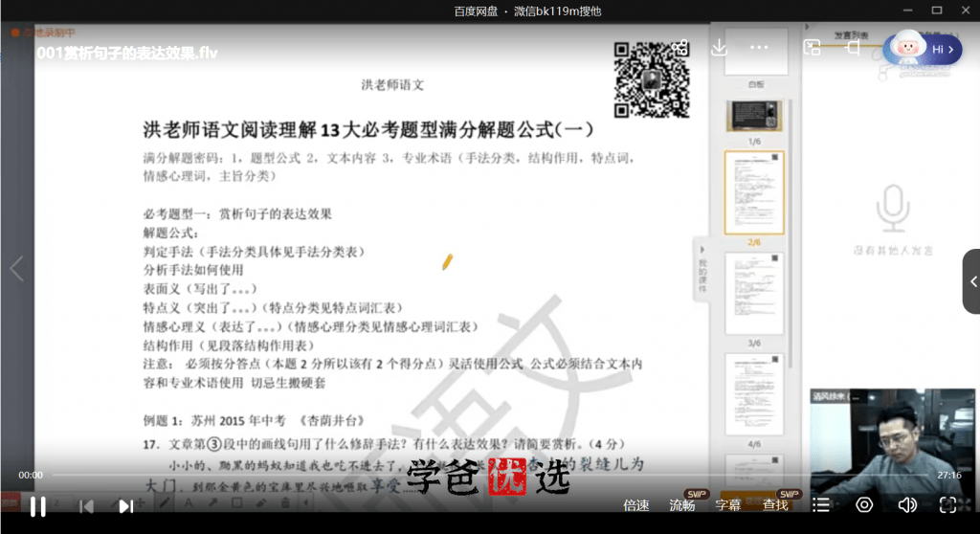Download the video file
Image resolution: width=980 pixels, height=534 pixels.
click(x=720, y=48)
